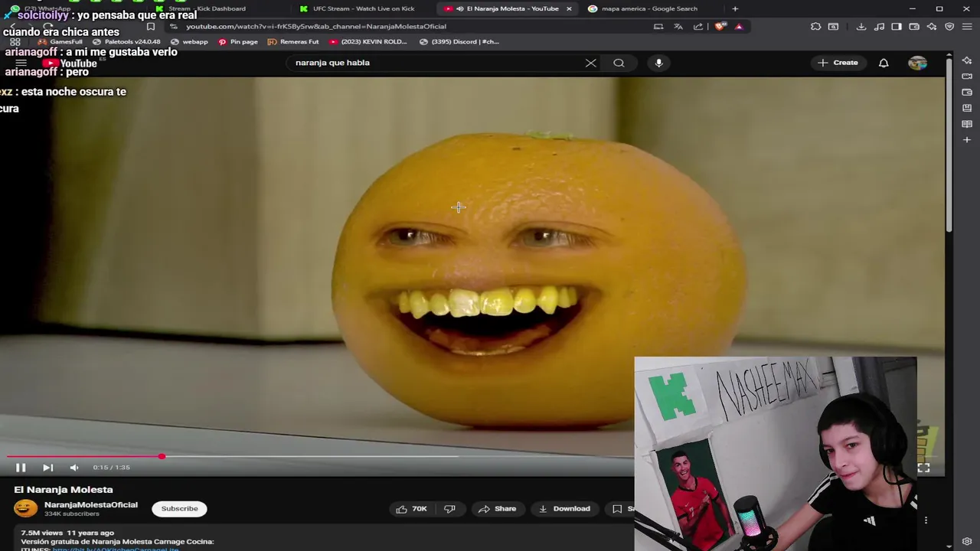The width and height of the screenshot is (980, 551).
Task: Enter fullscreen mode on the player
Action: click(923, 468)
